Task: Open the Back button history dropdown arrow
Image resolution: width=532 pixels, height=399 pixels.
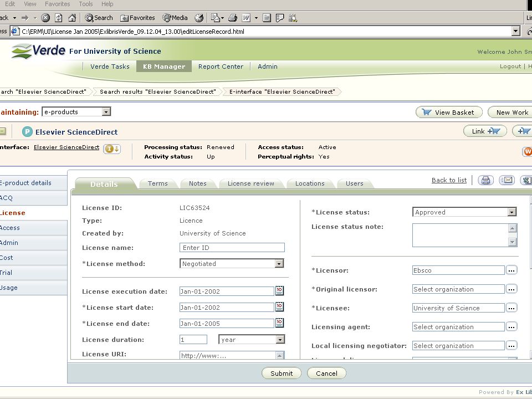Action: click(x=14, y=18)
